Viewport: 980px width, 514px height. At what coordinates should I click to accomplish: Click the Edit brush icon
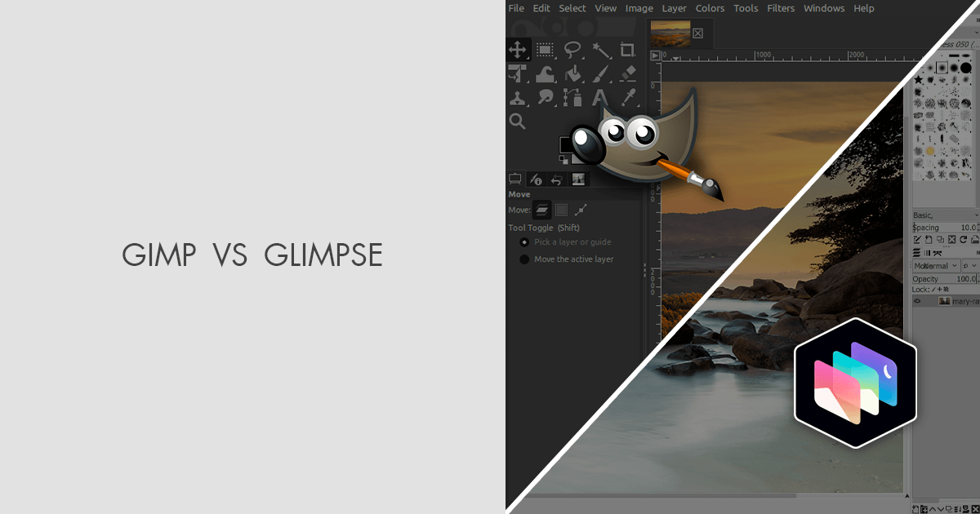[x=916, y=240]
